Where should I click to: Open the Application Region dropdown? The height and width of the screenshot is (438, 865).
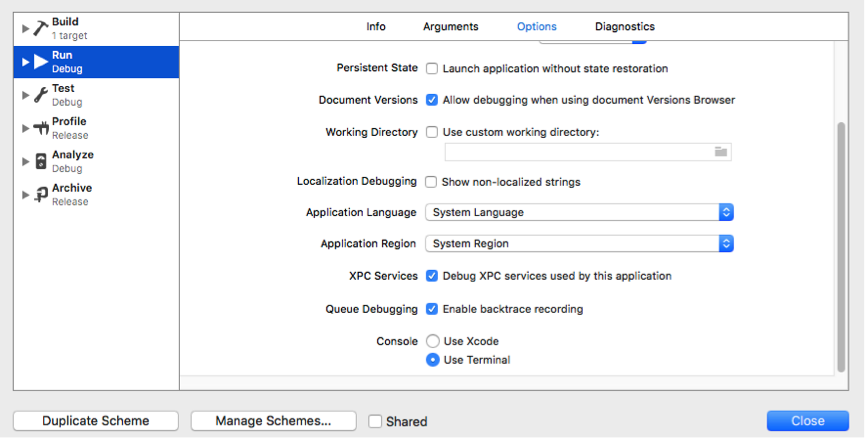click(579, 243)
